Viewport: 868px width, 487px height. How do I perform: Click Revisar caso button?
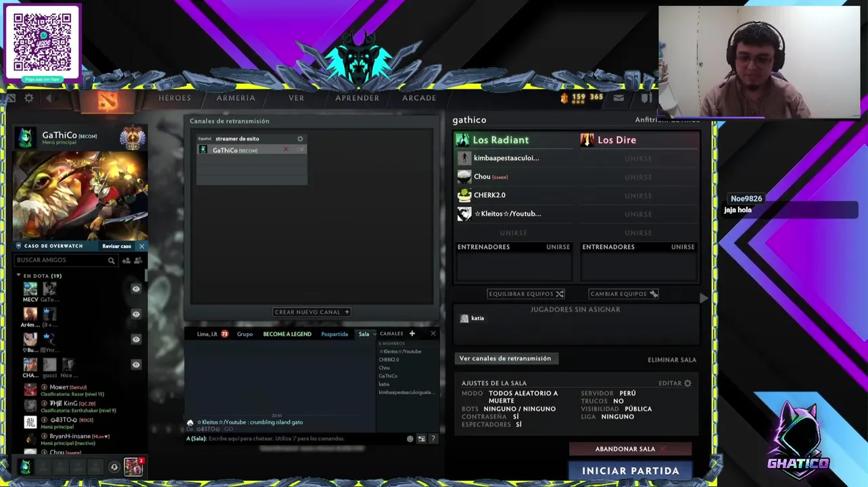pyautogui.click(x=117, y=246)
